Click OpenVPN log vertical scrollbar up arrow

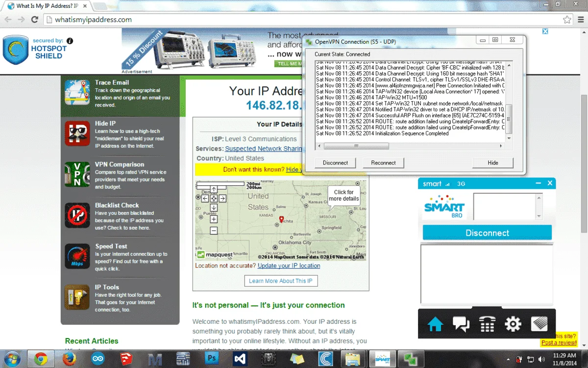(509, 64)
